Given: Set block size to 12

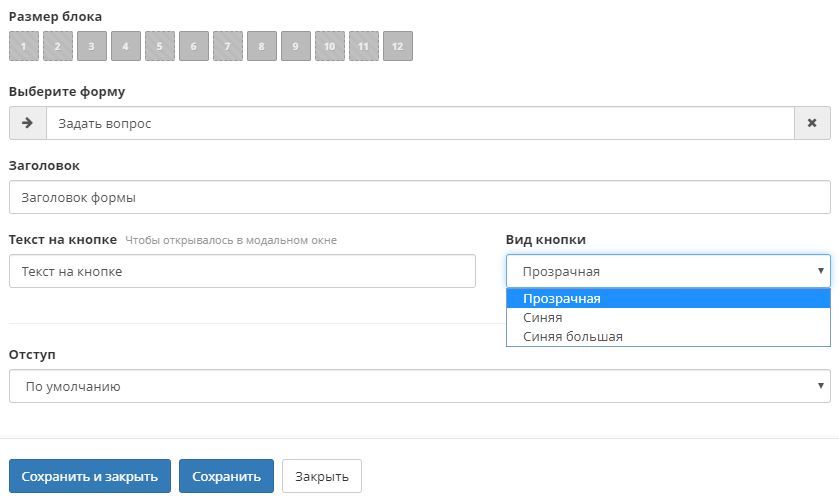Looking at the screenshot, I should coord(398,46).
